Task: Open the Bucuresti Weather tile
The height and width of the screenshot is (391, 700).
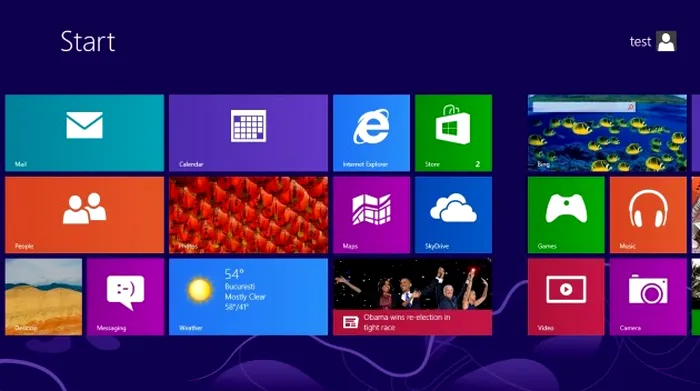Action: [x=248, y=297]
